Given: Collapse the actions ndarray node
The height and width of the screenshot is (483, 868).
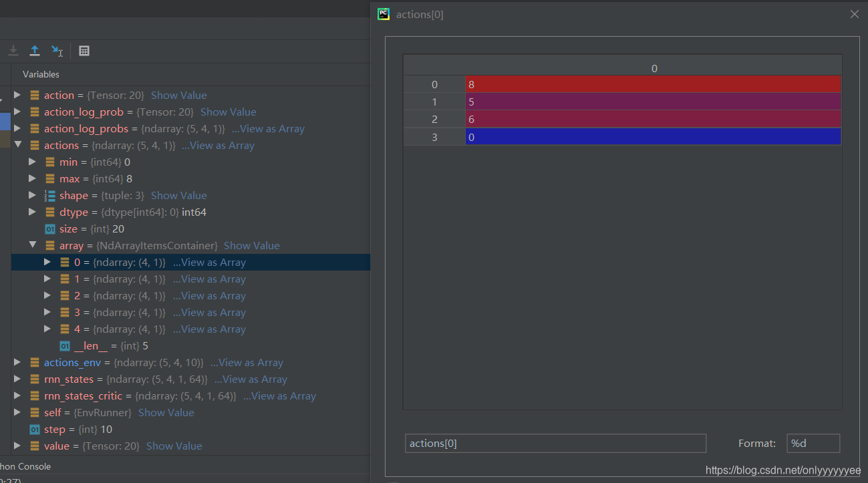Looking at the screenshot, I should [x=17, y=145].
